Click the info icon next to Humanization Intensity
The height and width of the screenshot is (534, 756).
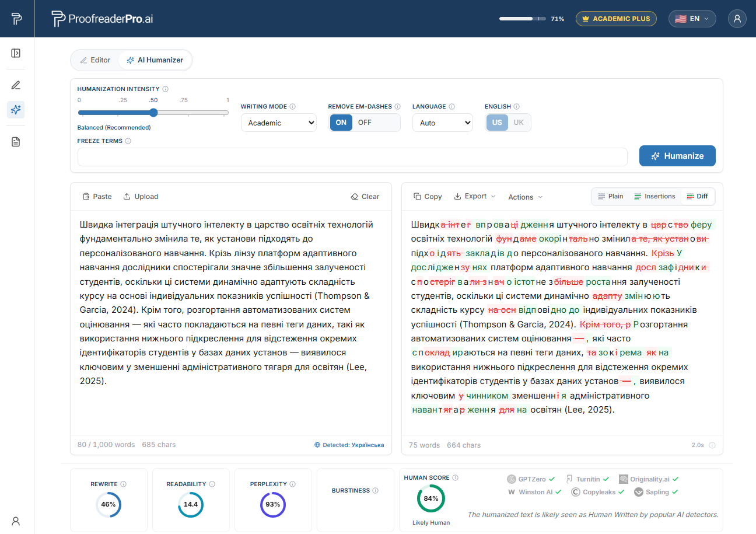(x=166, y=89)
